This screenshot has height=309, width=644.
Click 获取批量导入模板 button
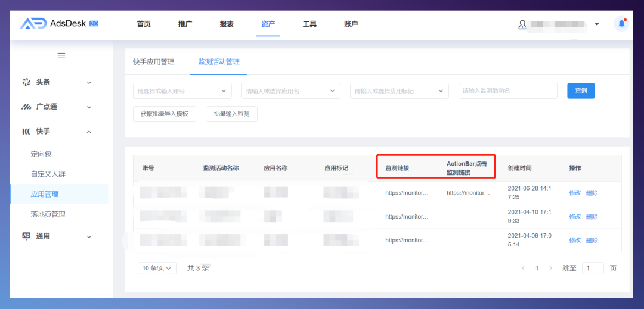click(x=165, y=114)
